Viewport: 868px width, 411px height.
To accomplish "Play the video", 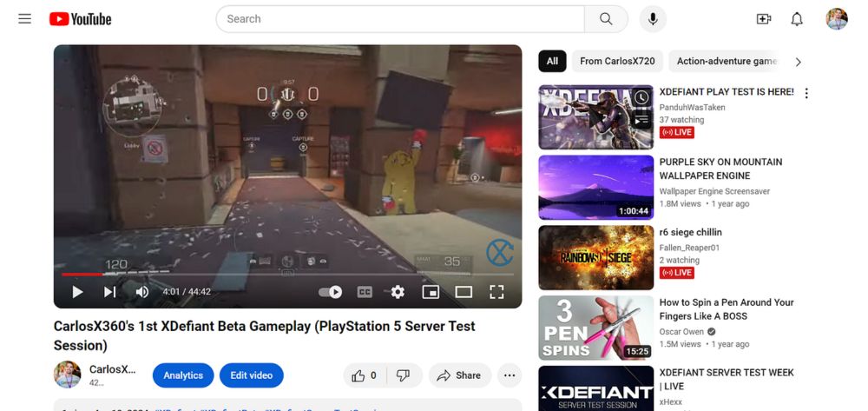I will tap(77, 292).
